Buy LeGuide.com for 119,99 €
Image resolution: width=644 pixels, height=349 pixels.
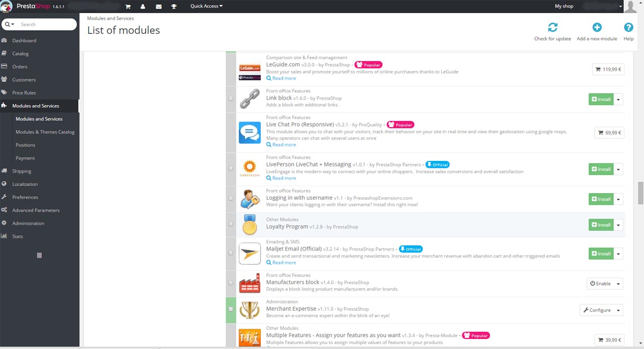[x=608, y=69]
